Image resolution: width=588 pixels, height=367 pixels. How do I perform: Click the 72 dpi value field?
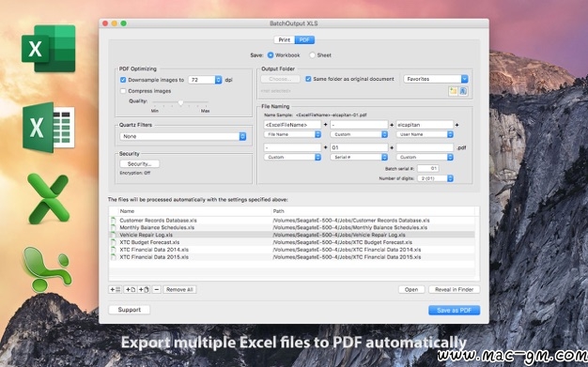tap(201, 80)
